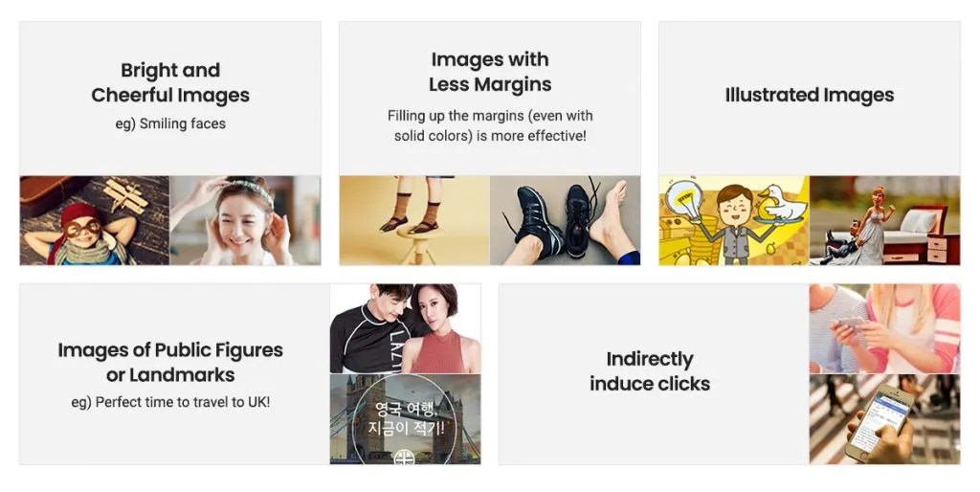
Task: Click the eg) Smiling faces caption
Action: (170, 123)
